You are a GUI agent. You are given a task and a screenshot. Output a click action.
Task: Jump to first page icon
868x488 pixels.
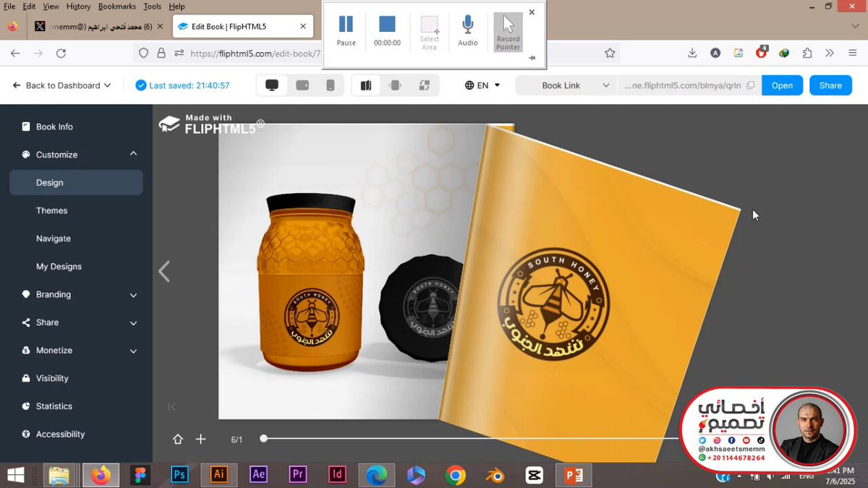(171, 406)
